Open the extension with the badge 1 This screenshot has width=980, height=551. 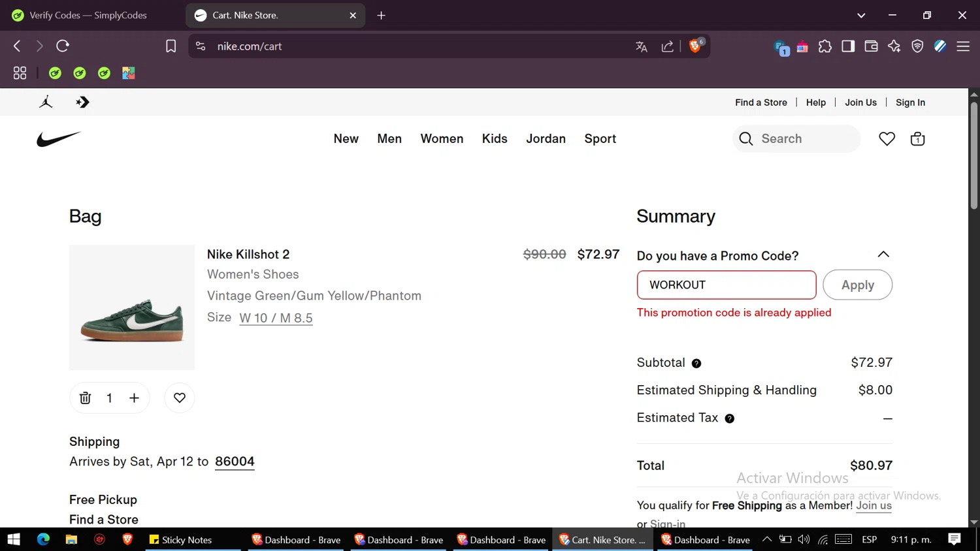coord(781,48)
